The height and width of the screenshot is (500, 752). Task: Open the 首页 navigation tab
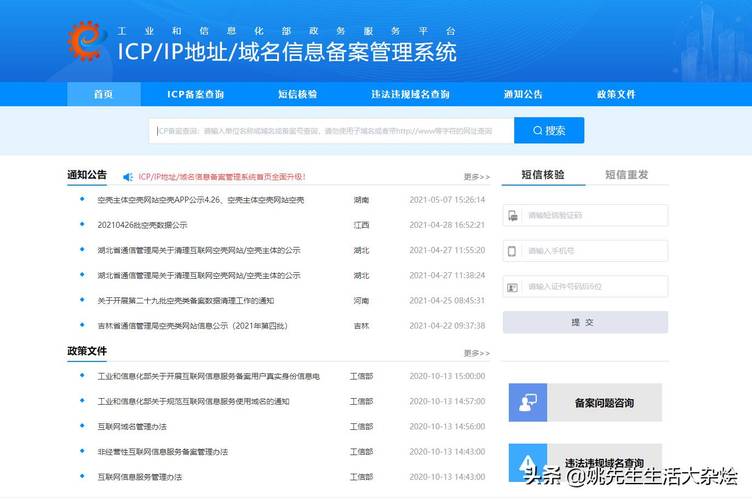pos(104,94)
